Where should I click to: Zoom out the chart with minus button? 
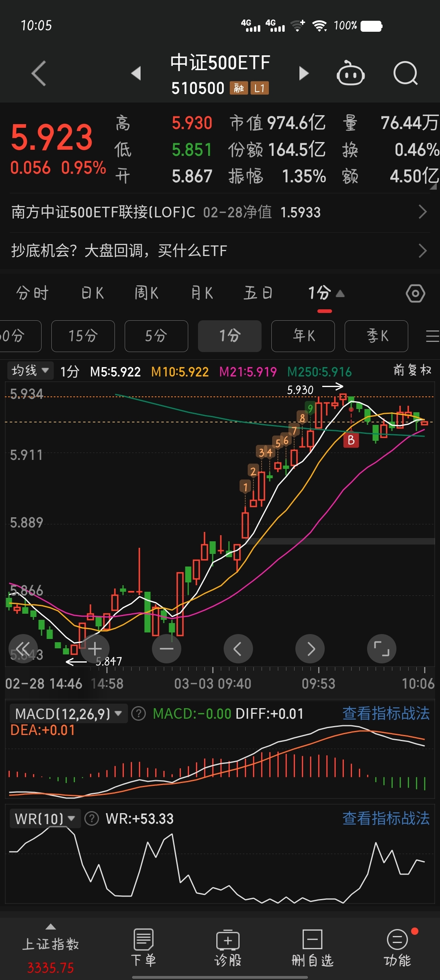pyautogui.click(x=167, y=649)
